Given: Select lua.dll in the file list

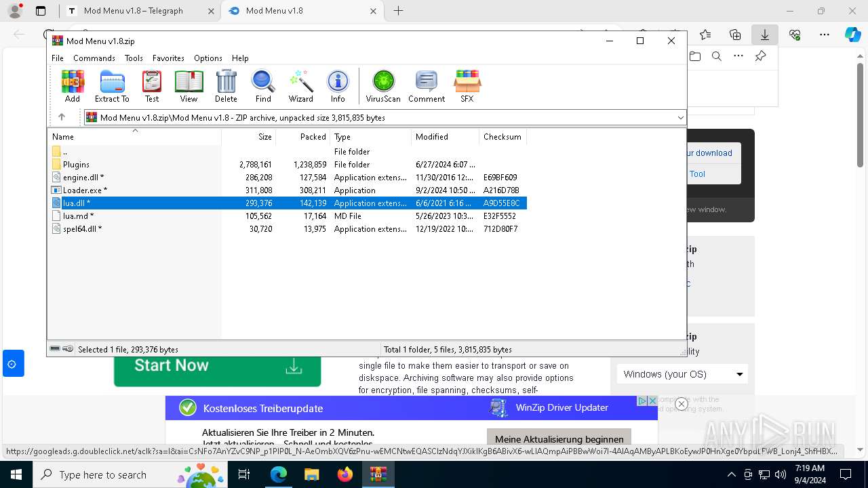Looking at the screenshot, I should pos(288,203).
